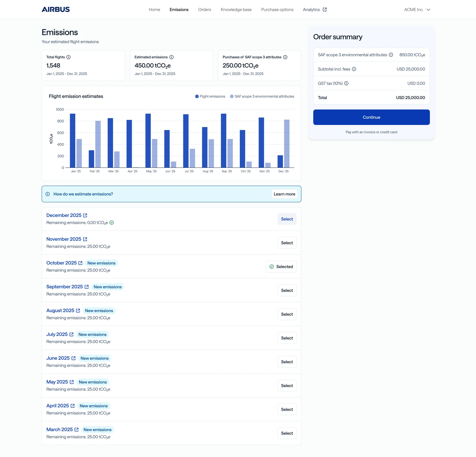Click green check icon on December 2025 row
Image resolution: width=476 pixels, height=457 pixels.
point(112,223)
